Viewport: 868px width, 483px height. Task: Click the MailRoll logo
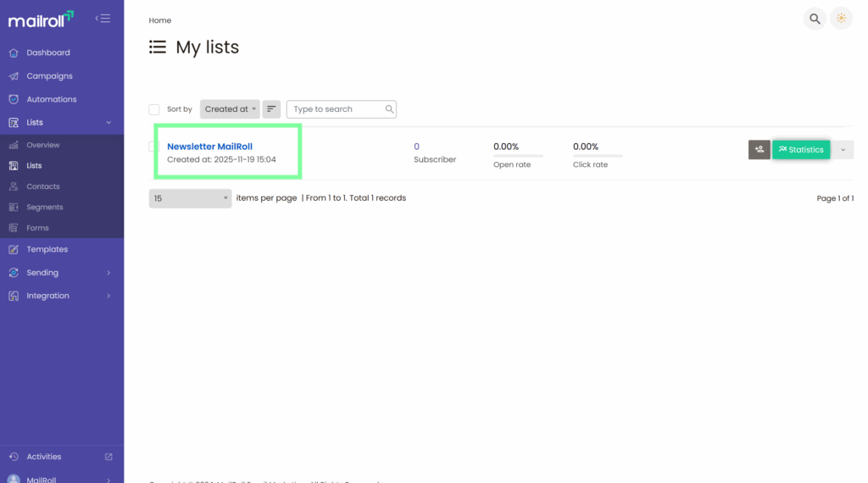[41, 19]
